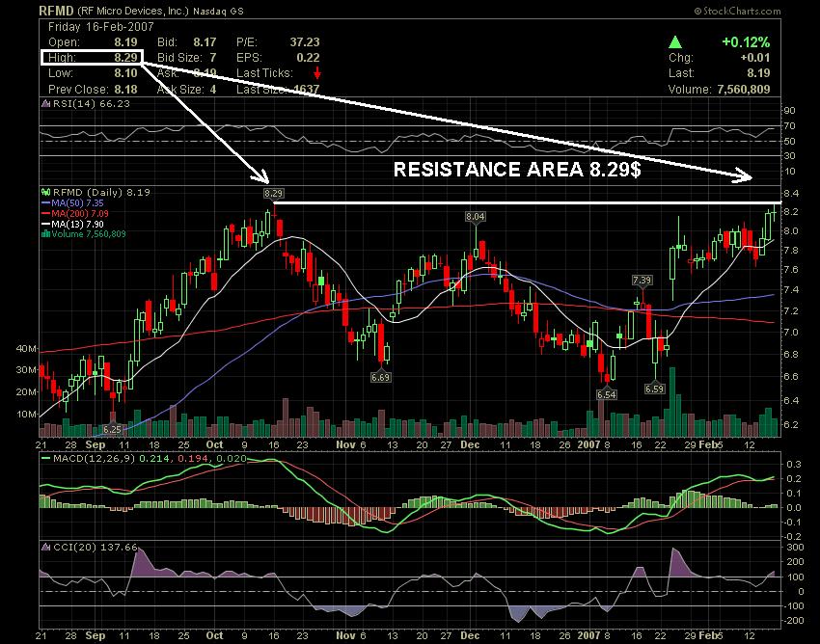Click the -0.2 level on MACD axis
Viewport: 820px width, 644px height.
click(793, 537)
